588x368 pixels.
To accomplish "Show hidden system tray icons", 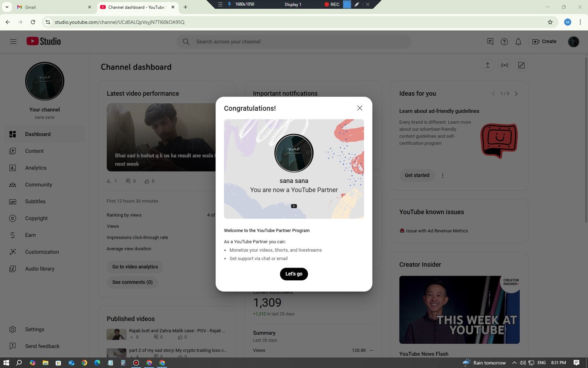I will click(x=514, y=363).
